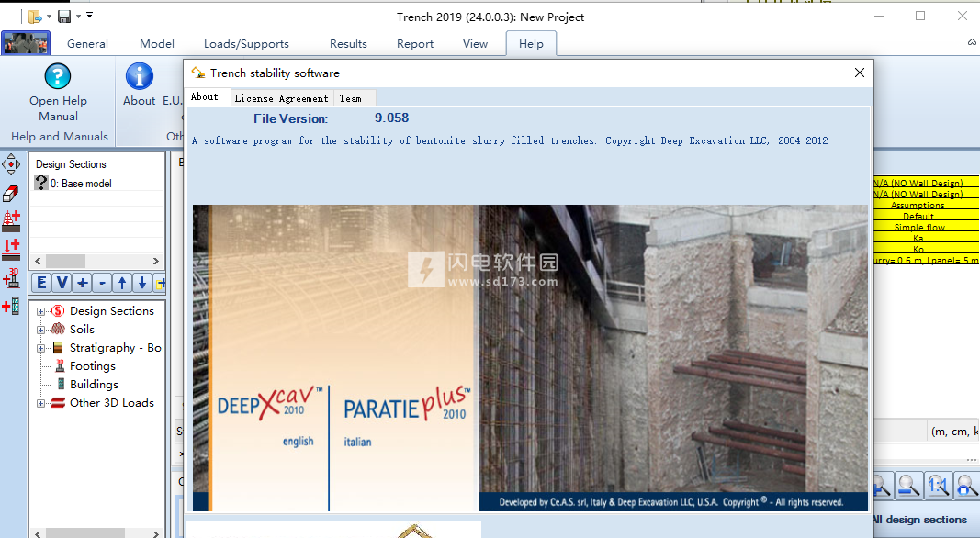
Task: Select the pan/move arrows tool in left toolbar
Action: 11,165
